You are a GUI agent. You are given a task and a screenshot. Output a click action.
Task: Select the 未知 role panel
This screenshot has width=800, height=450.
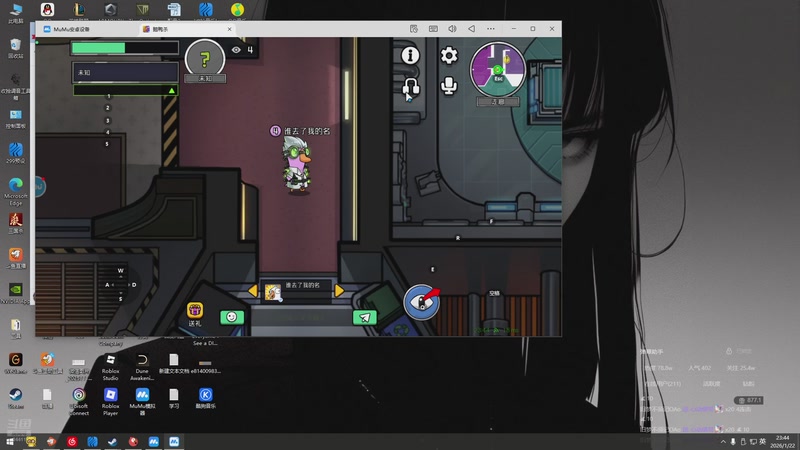tap(125, 72)
